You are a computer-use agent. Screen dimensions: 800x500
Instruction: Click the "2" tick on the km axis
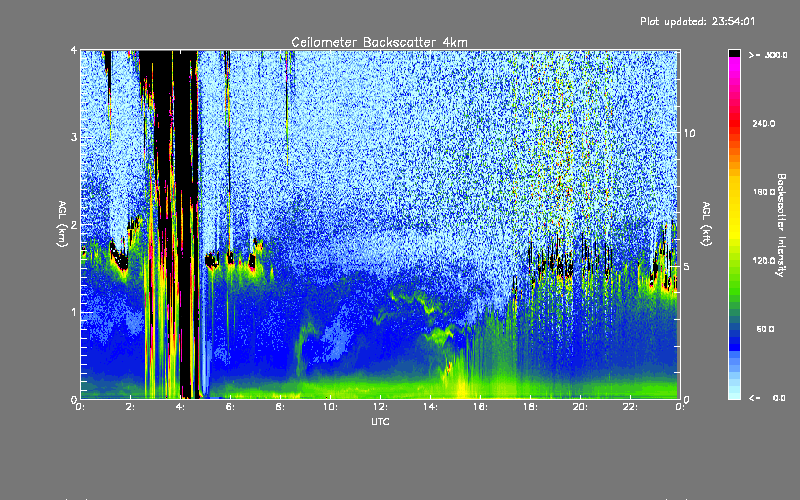coord(74,224)
